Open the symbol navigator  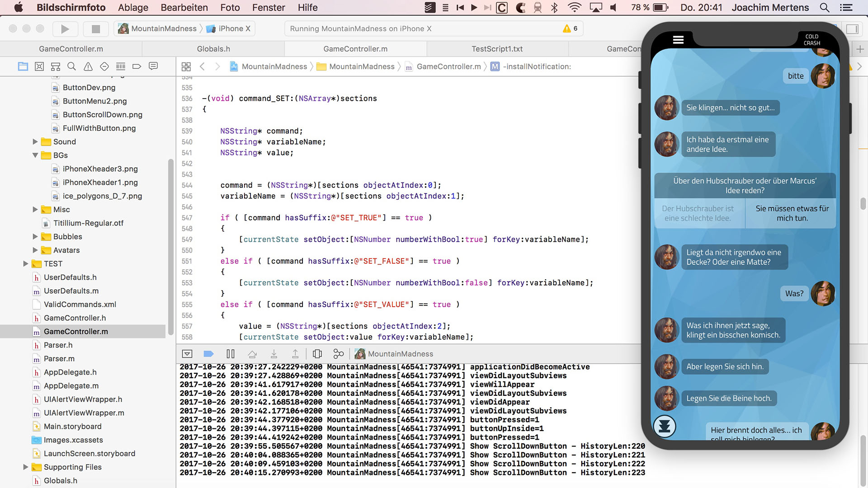(56, 66)
